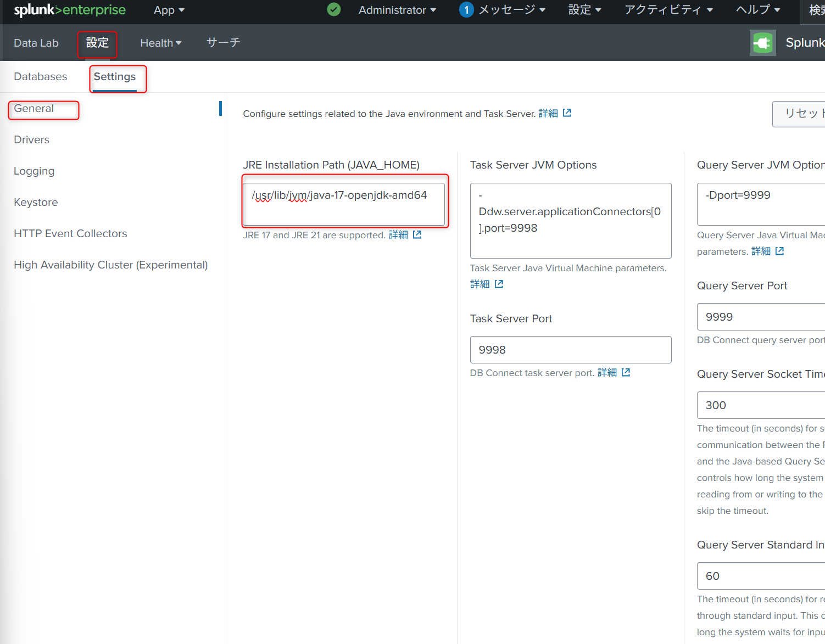Screen dimensions: 825x644
Task: Click the Splunk enterprise logo
Action: pyautogui.click(x=70, y=10)
